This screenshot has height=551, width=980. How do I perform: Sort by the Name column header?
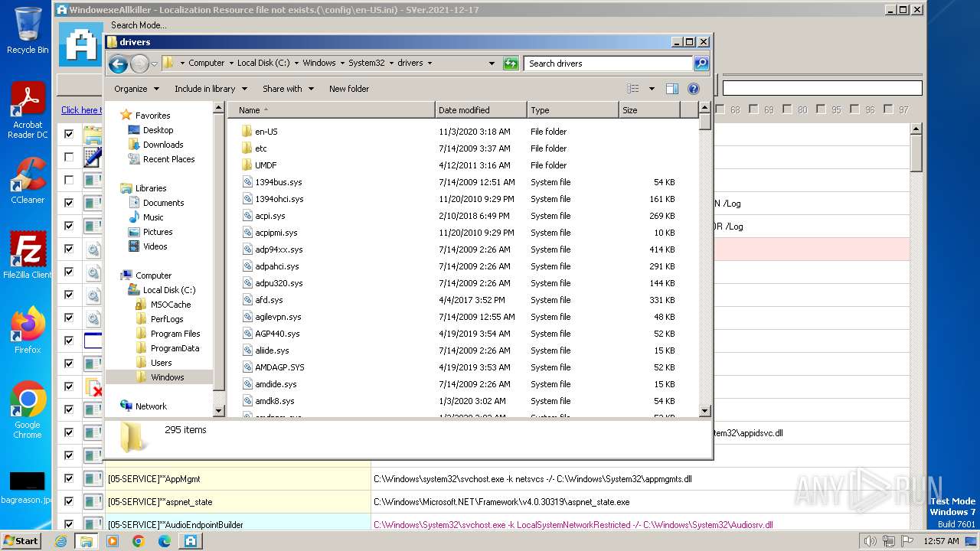(331, 110)
